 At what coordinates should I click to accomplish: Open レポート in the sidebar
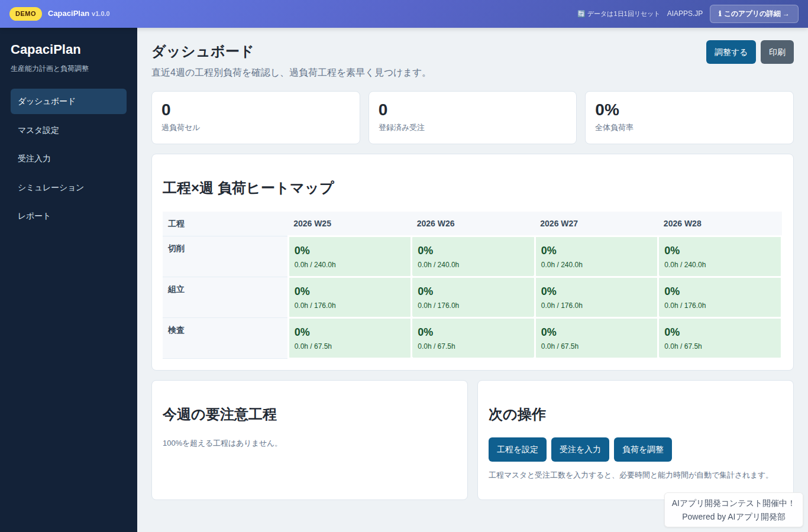click(x=69, y=216)
